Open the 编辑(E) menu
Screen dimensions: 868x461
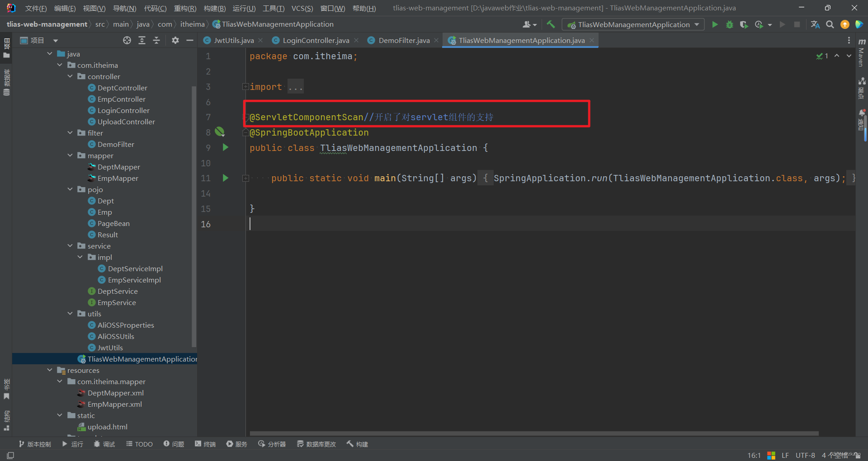click(65, 8)
